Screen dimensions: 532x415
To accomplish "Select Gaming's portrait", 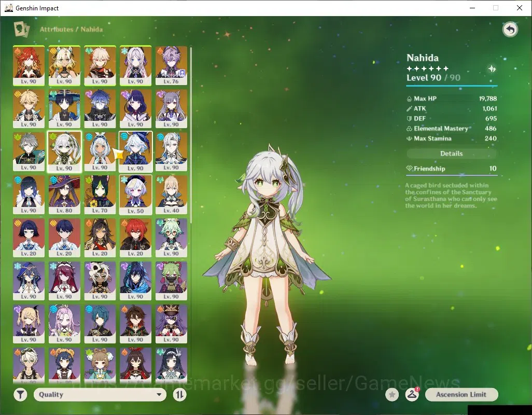I will (135, 324).
